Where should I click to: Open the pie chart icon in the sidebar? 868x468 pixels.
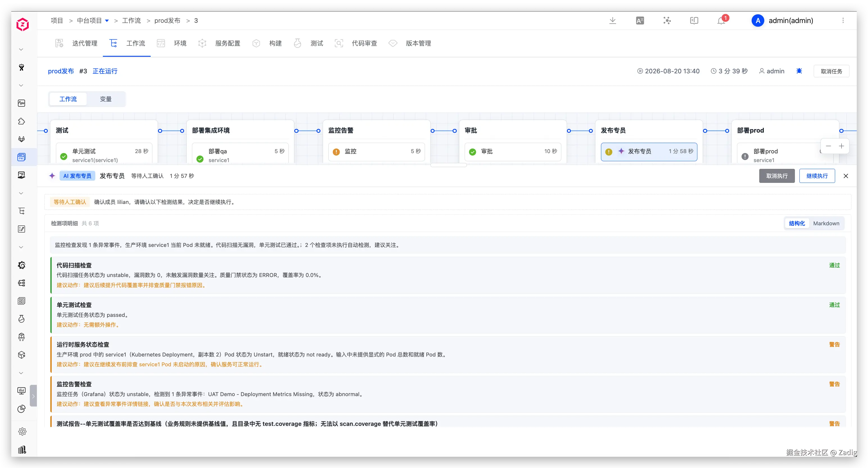coord(22,409)
